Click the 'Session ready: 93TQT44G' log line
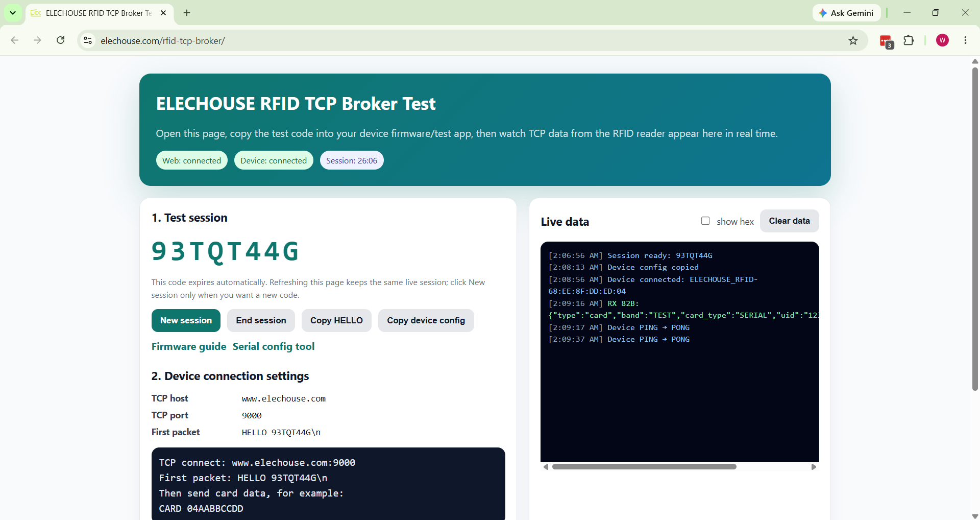Image resolution: width=980 pixels, height=520 pixels. click(x=630, y=255)
